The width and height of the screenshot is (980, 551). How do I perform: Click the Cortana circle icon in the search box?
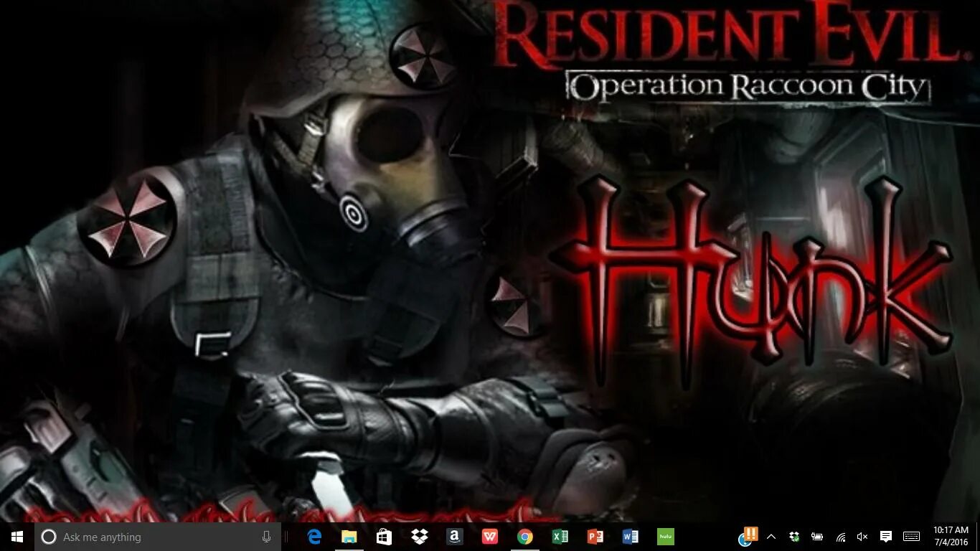coord(49,537)
